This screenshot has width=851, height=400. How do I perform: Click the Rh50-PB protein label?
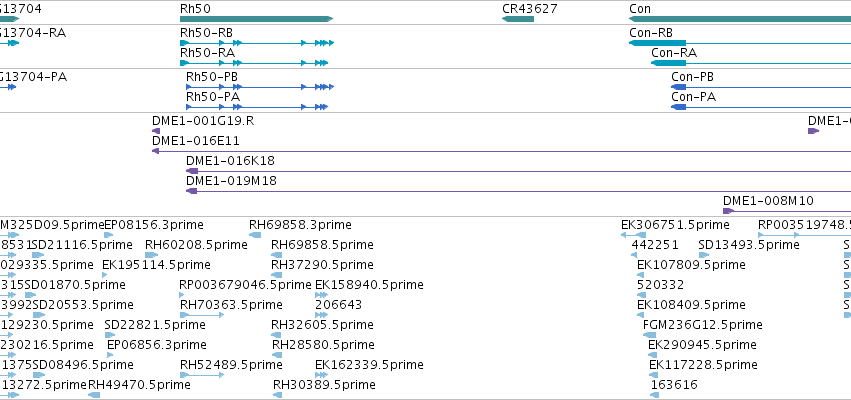coord(212,77)
